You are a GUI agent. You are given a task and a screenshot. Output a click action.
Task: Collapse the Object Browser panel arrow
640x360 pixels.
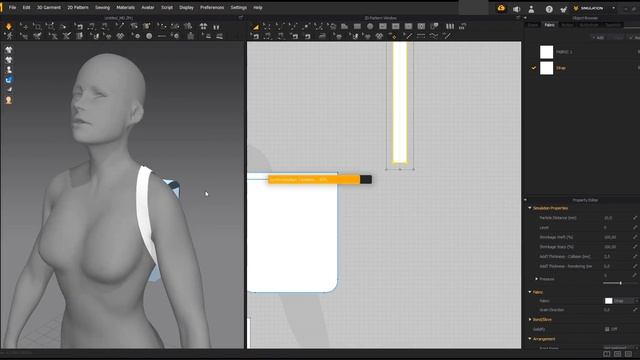click(x=525, y=18)
